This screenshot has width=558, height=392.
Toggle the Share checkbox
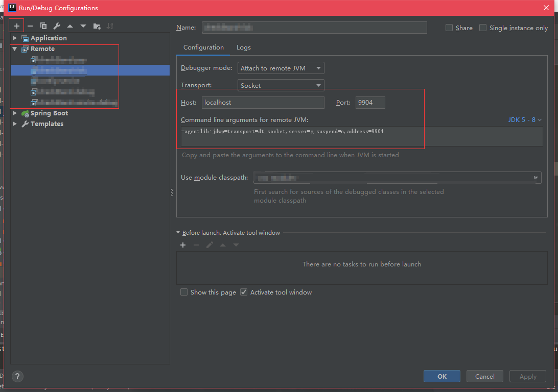pos(449,28)
